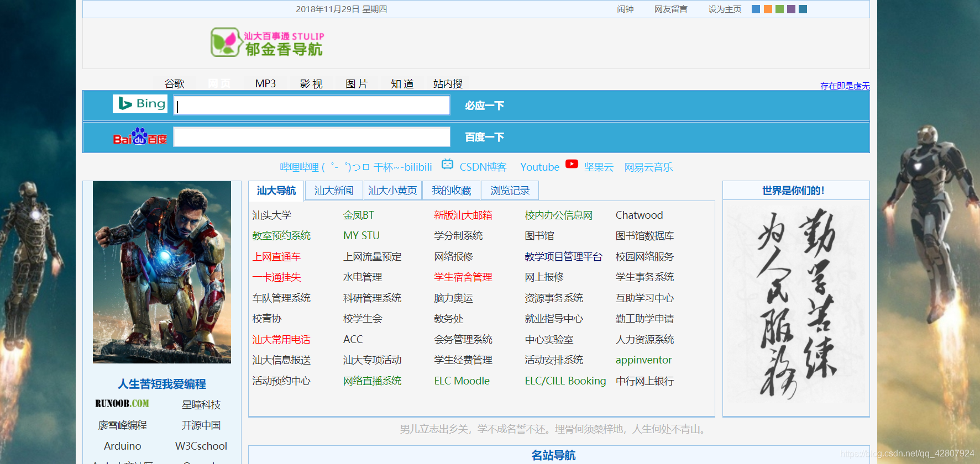Viewport: 980px width, 464px height.
Task: Open the 我的收藏 tab
Action: tap(452, 191)
